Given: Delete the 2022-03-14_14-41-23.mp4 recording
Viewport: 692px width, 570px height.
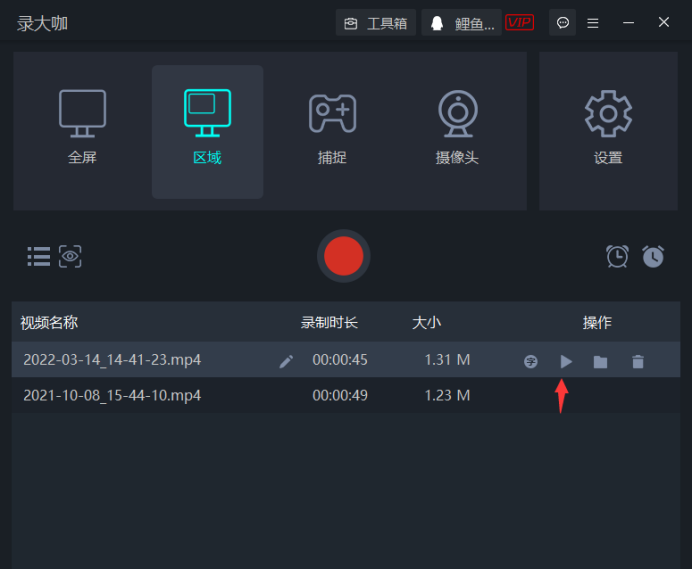Looking at the screenshot, I should click(638, 361).
